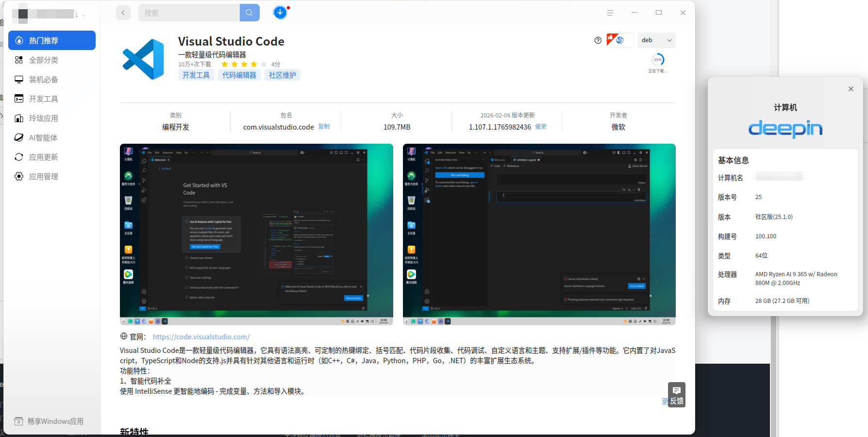
Task: Click the 基本信息 heading in 计算机 window
Action: [734, 160]
